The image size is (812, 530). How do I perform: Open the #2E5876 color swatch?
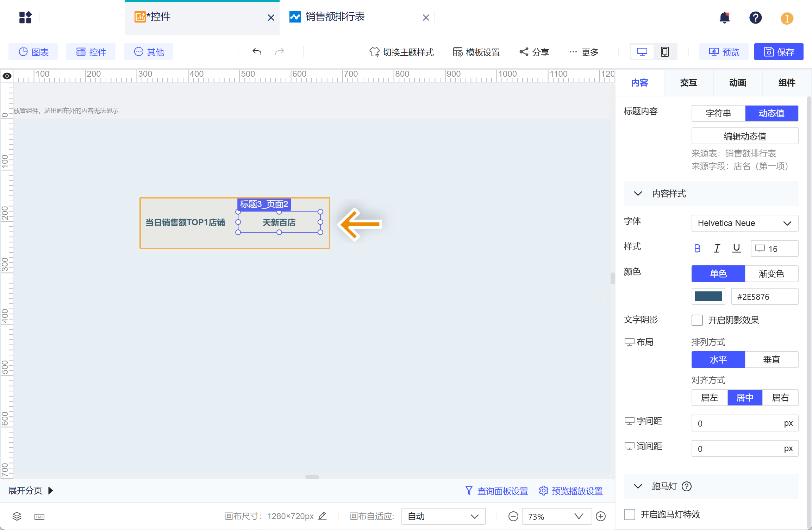(x=708, y=296)
